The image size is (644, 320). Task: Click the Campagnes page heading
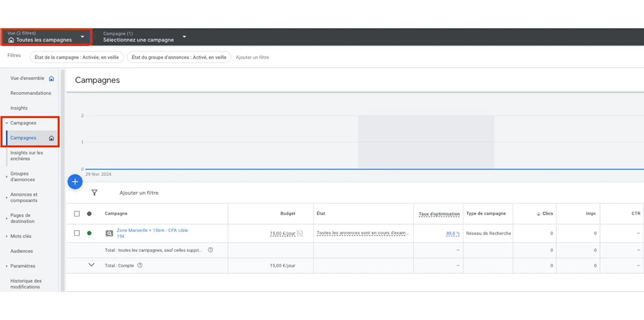coord(98,80)
